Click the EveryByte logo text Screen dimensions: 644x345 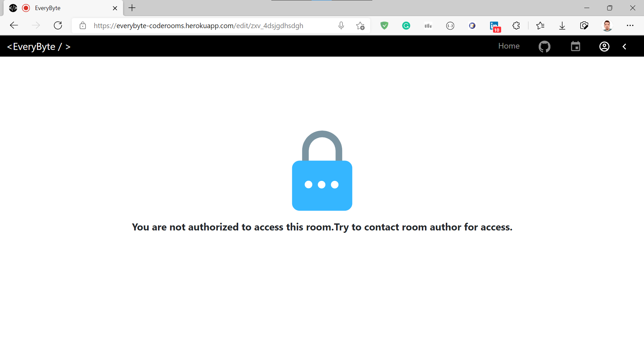pyautogui.click(x=39, y=47)
